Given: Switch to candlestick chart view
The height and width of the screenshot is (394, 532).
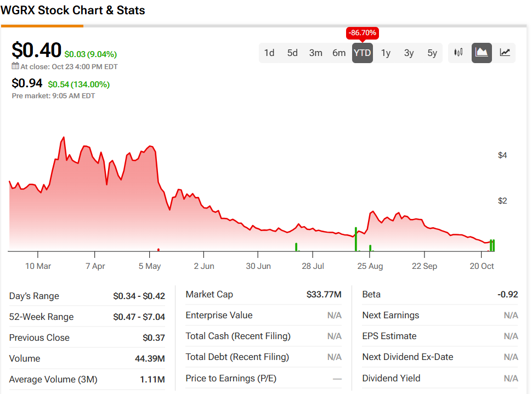Looking at the screenshot, I should [459, 53].
